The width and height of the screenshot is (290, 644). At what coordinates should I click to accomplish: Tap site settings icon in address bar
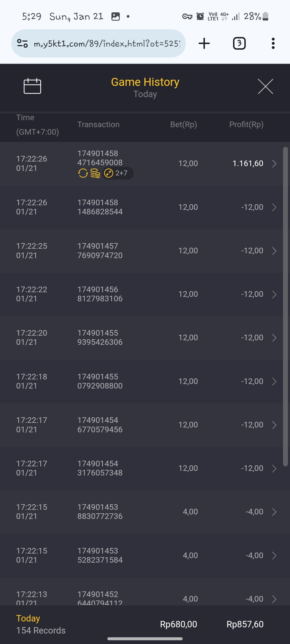[x=22, y=43]
